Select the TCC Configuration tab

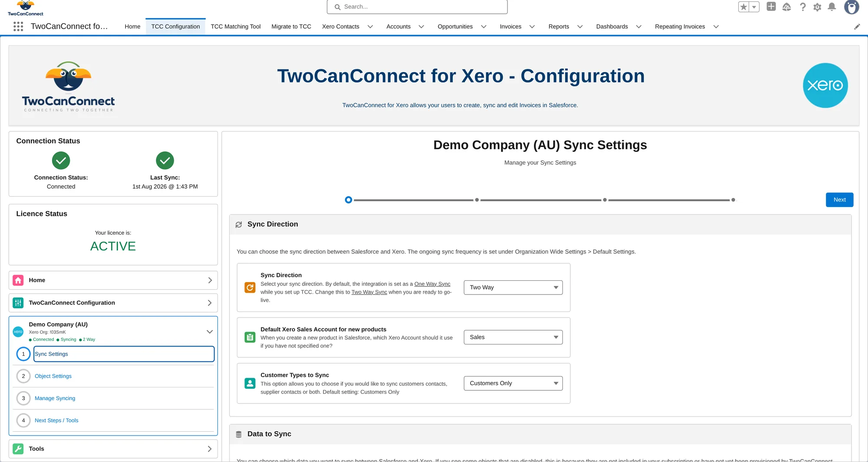click(175, 26)
